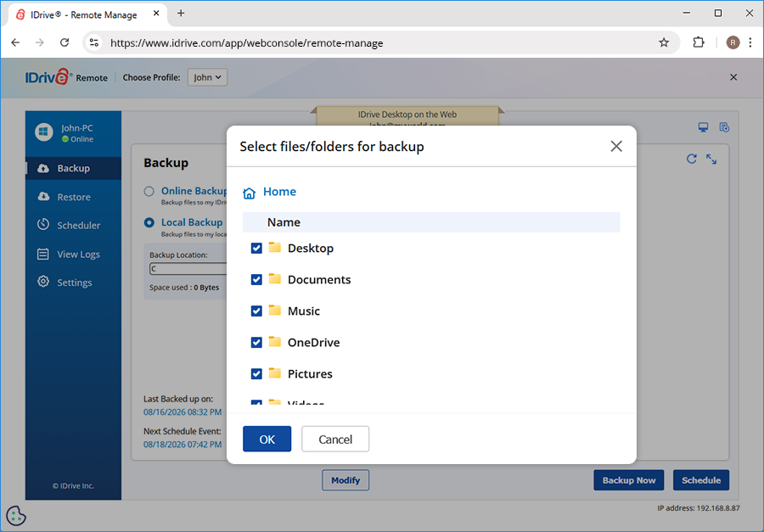Click the IDrive Remote logo
The image size is (764, 532).
[66, 77]
